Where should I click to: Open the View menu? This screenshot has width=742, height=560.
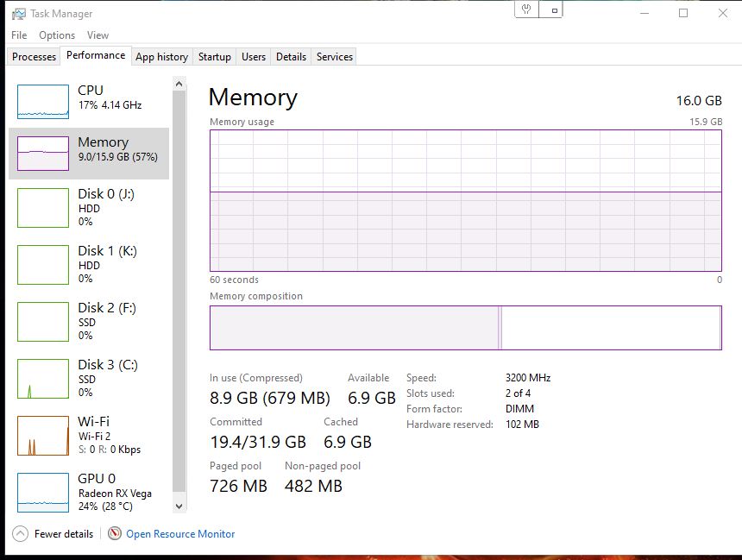pyautogui.click(x=97, y=35)
